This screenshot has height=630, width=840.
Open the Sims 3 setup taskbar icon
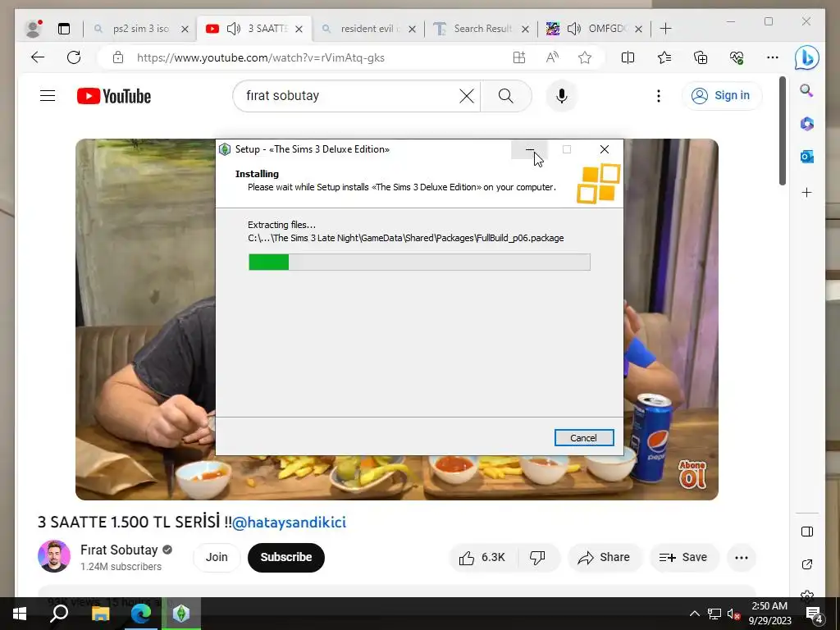point(181,614)
